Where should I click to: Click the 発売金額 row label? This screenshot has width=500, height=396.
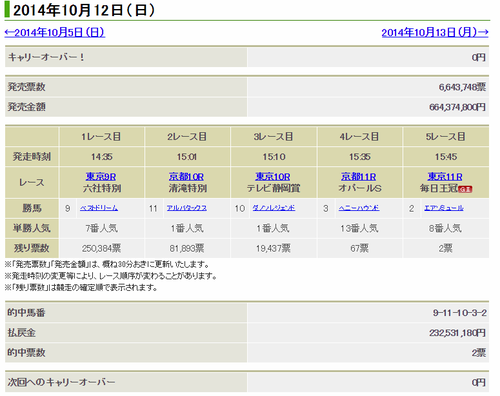tap(26, 107)
